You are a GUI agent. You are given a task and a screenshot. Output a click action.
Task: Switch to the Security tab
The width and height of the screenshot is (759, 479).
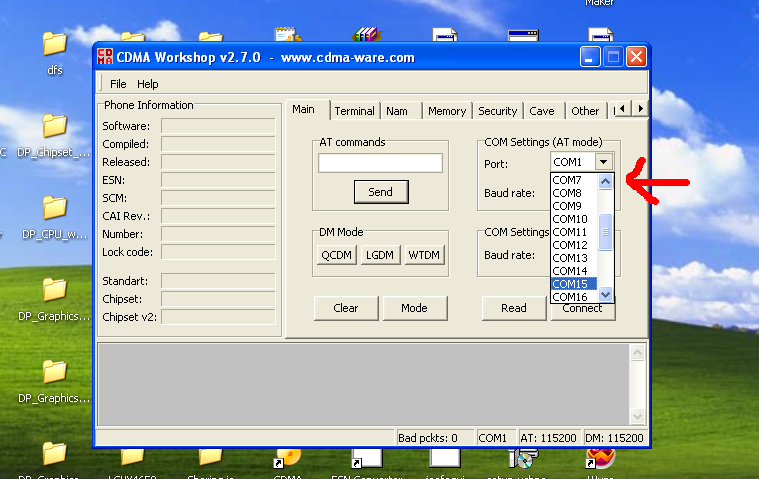[497, 111]
